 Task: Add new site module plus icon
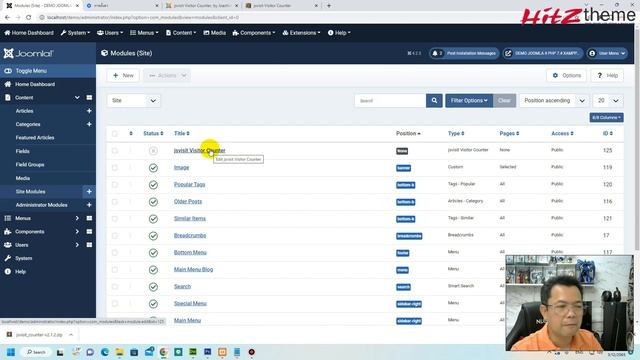(89, 191)
